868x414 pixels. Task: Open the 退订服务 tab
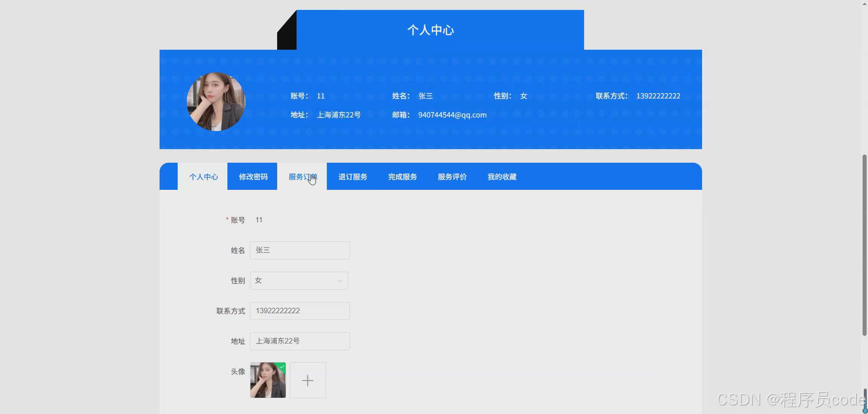click(x=352, y=177)
